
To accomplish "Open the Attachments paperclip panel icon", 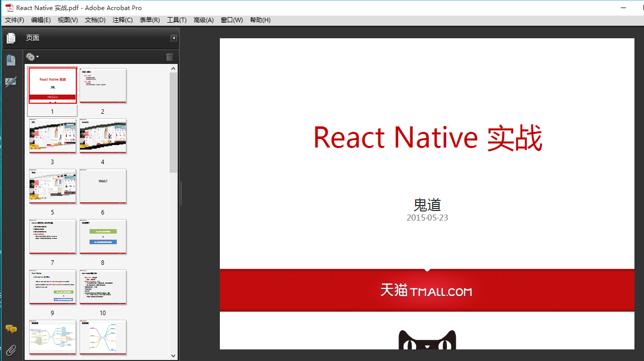I will point(11,350).
